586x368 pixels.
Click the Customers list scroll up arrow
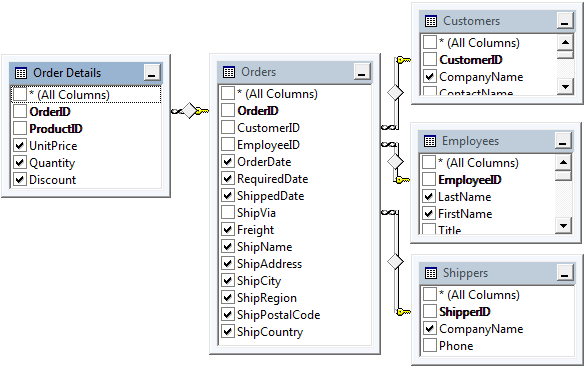tap(565, 42)
